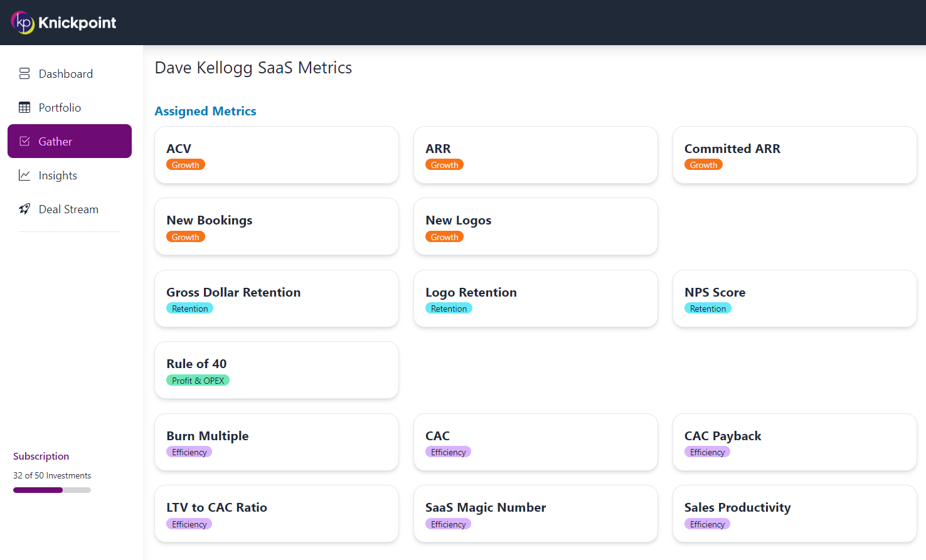926x560 pixels.
Task: Click Growth tag on ACV card
Action: 186,165
